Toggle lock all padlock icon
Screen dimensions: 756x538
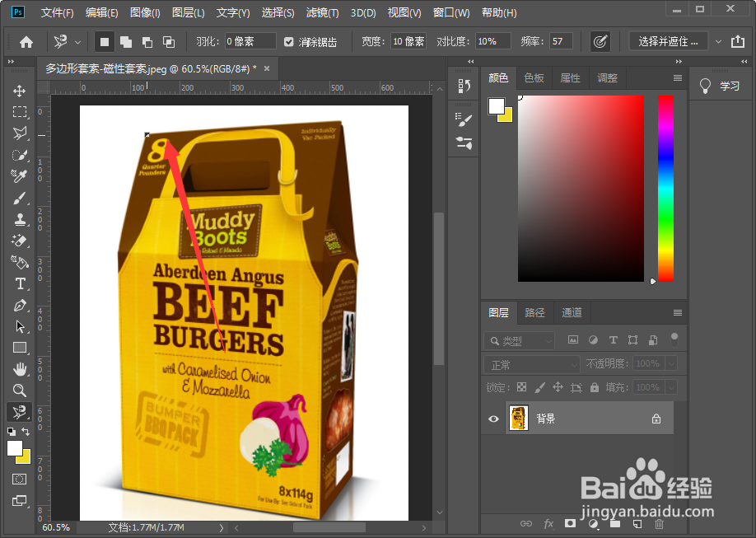pos(595,387)
